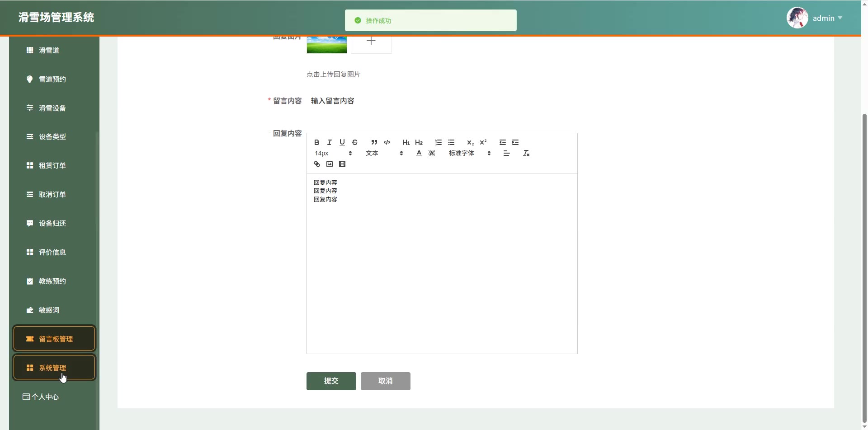This screenshot has width=868, height=430.
Task: Open the 标准字体 font family dropdown
Action: coord(470,153)
